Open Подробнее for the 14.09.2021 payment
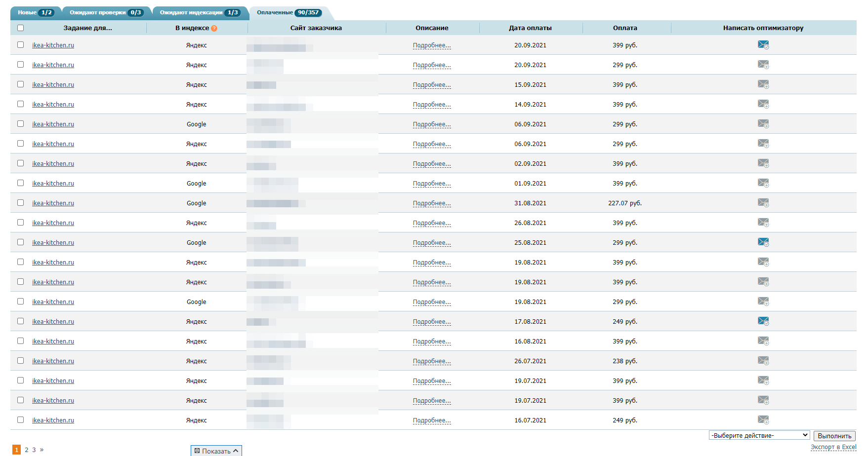Viewport: 868px width, 456px height. point(432,105)
